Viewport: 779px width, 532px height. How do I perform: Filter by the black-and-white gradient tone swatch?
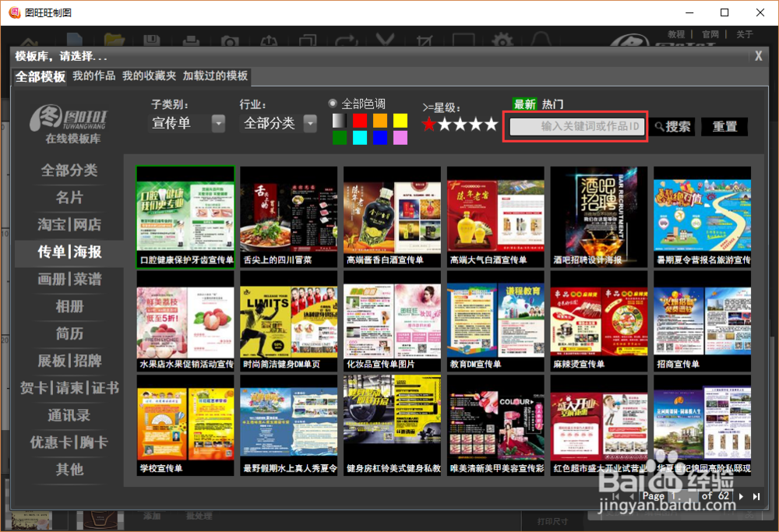click(x=340, y=121)
